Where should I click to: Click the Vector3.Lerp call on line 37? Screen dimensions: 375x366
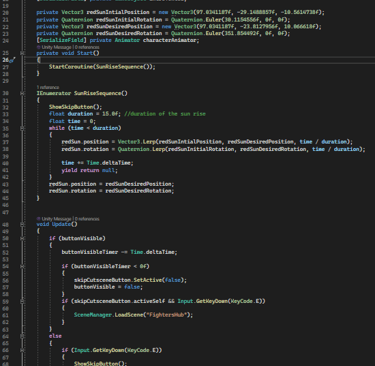pos(138,142)
